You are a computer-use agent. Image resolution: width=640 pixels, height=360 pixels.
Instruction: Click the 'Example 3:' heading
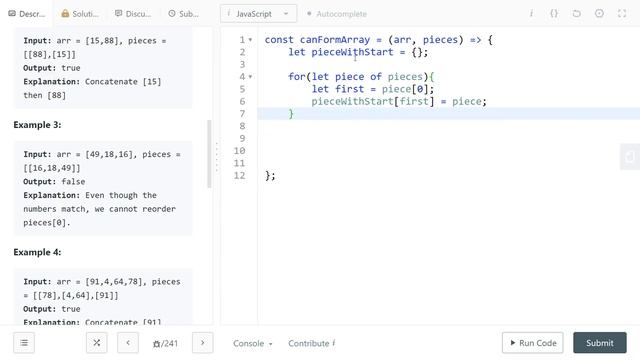37,125
